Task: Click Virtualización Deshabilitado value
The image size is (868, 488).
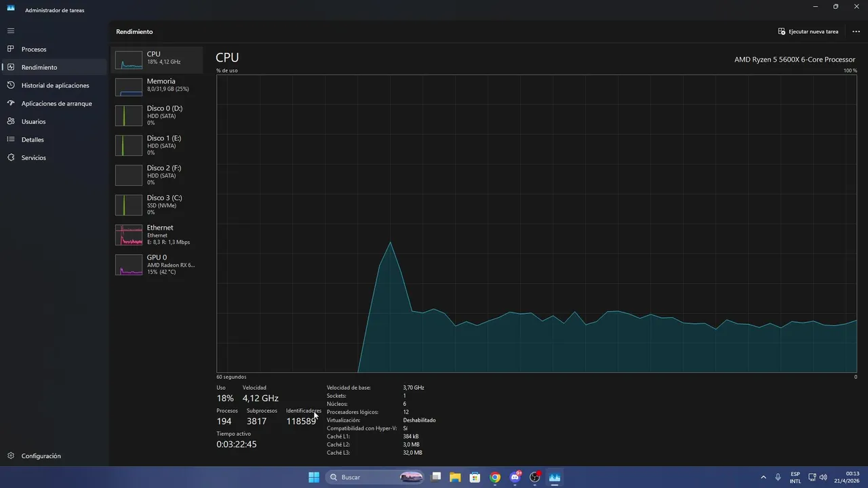Action: click(x=419, y=420)
